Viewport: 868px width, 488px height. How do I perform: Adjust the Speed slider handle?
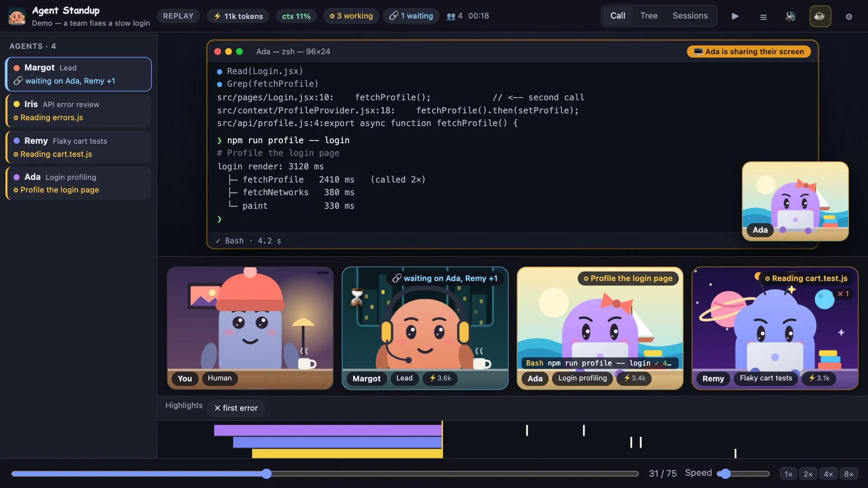click(725, 474)
